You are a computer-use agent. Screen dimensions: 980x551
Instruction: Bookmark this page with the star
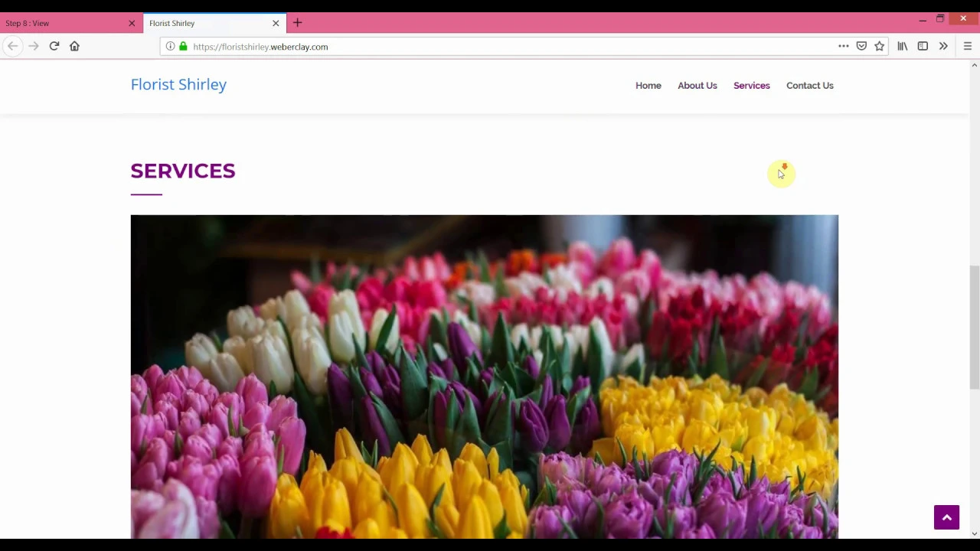880,47
